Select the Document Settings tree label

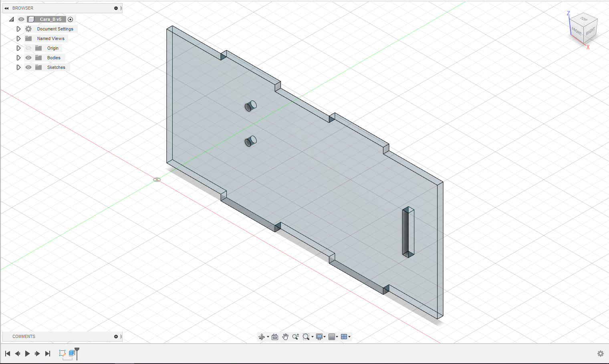click(55, 29)
